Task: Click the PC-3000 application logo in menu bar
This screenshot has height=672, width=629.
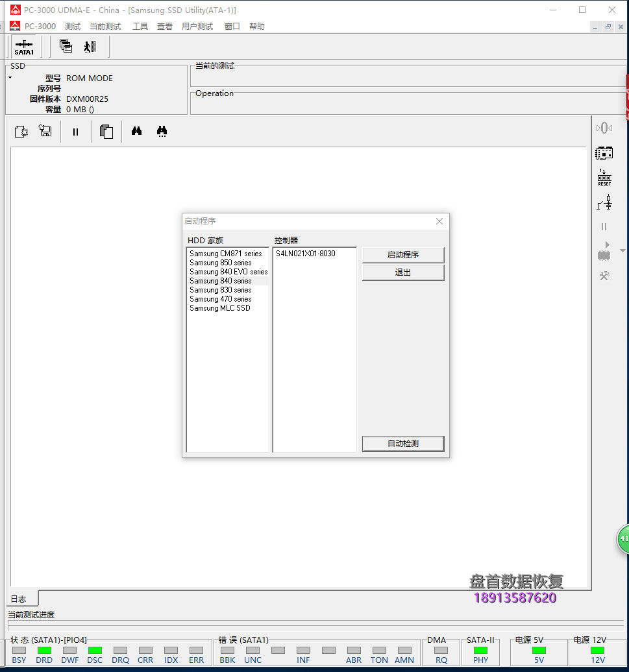Action: [x=15, y=26]
